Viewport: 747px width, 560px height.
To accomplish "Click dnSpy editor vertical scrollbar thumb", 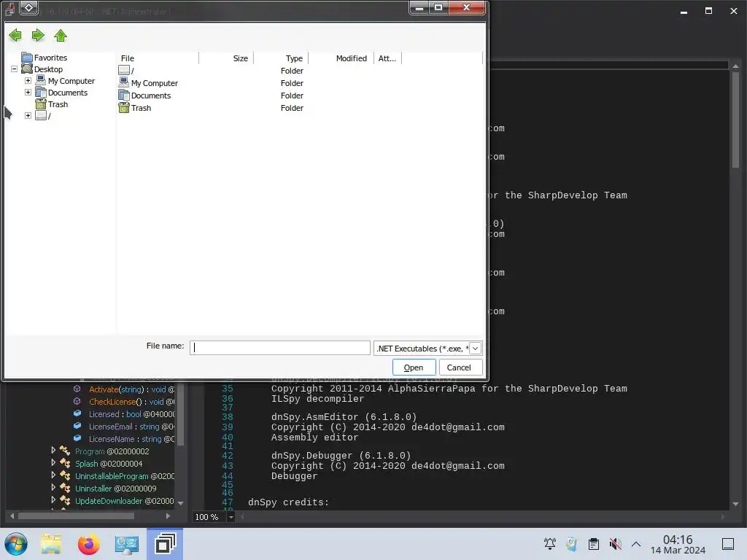I will [735, 120].
